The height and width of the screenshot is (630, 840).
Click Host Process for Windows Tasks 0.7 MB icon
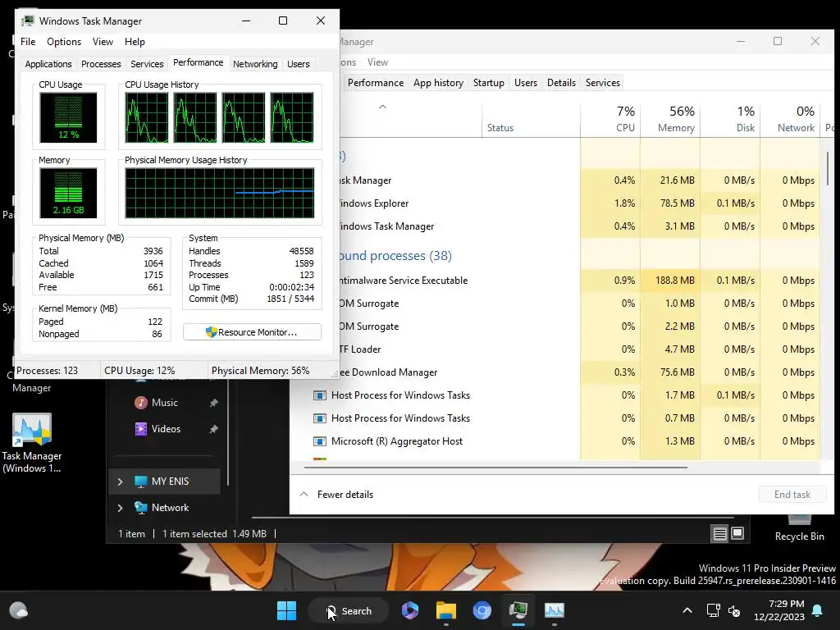click(319, 418)
